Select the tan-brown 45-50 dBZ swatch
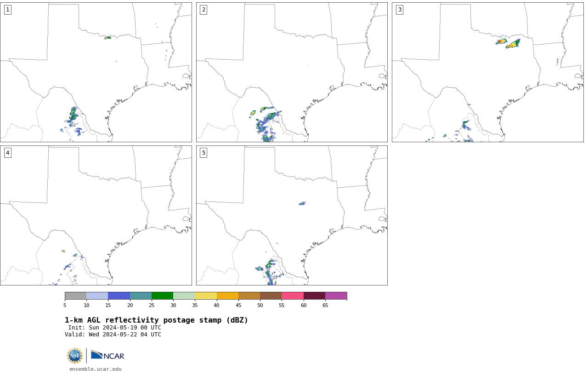 coord(249,296)
